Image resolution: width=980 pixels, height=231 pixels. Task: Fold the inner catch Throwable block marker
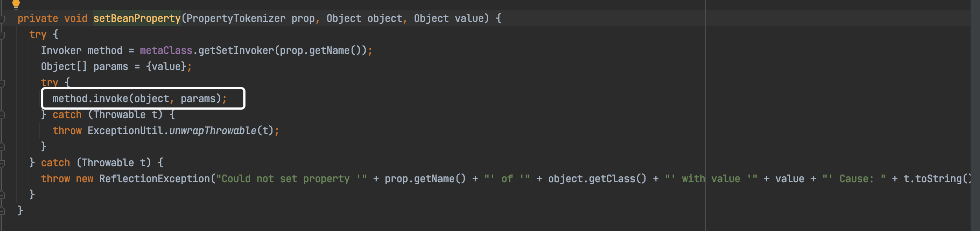pyautogui.click(x=2, y=114)
